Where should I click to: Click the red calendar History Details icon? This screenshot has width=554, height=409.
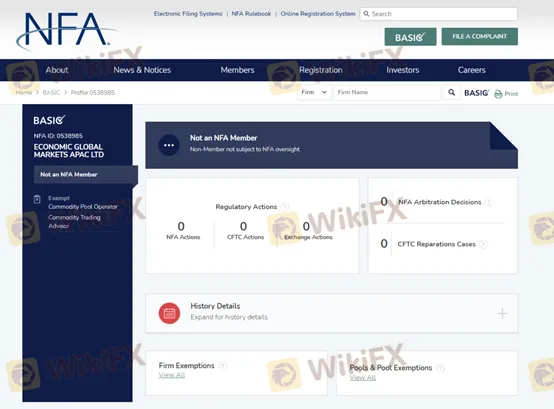[169, 313]
